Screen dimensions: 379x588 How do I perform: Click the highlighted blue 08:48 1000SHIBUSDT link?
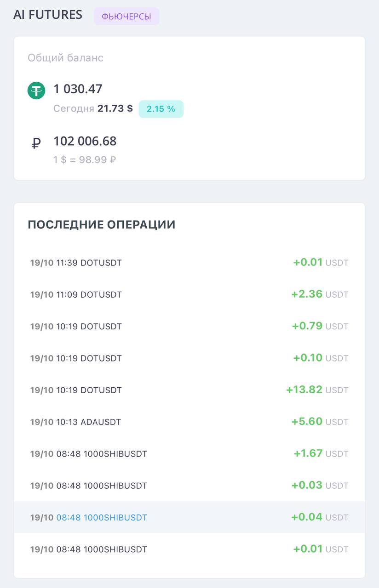(x=102, y=517)
